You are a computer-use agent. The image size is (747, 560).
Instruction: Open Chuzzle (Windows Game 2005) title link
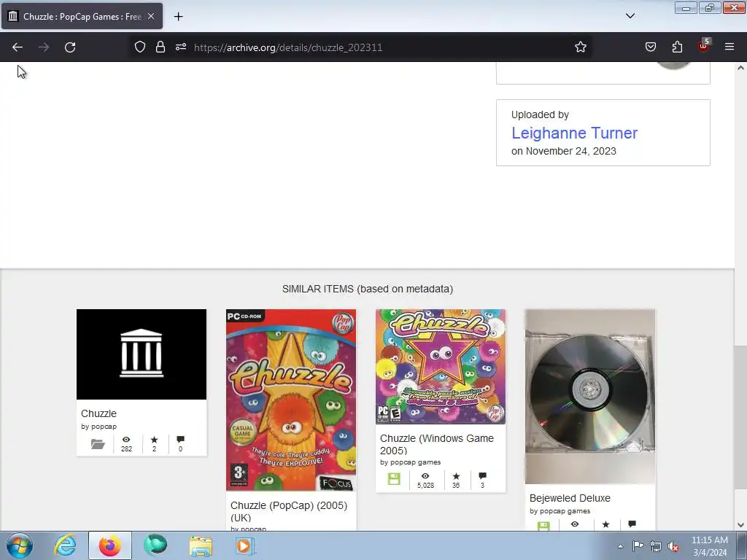point(436,444)
